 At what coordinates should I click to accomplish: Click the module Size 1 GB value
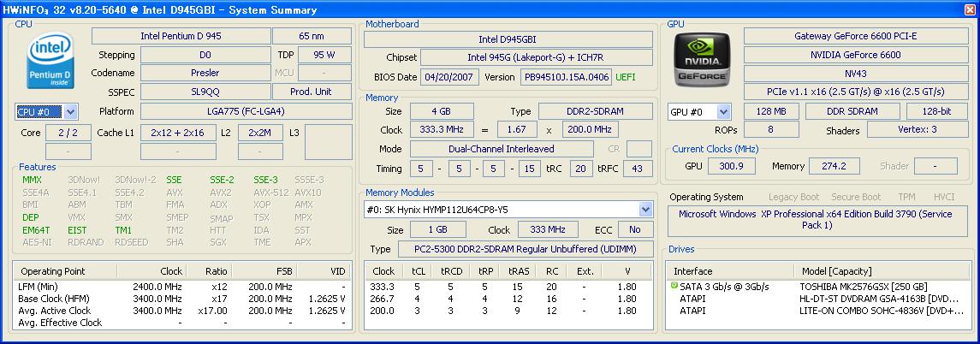pos(438,229)
